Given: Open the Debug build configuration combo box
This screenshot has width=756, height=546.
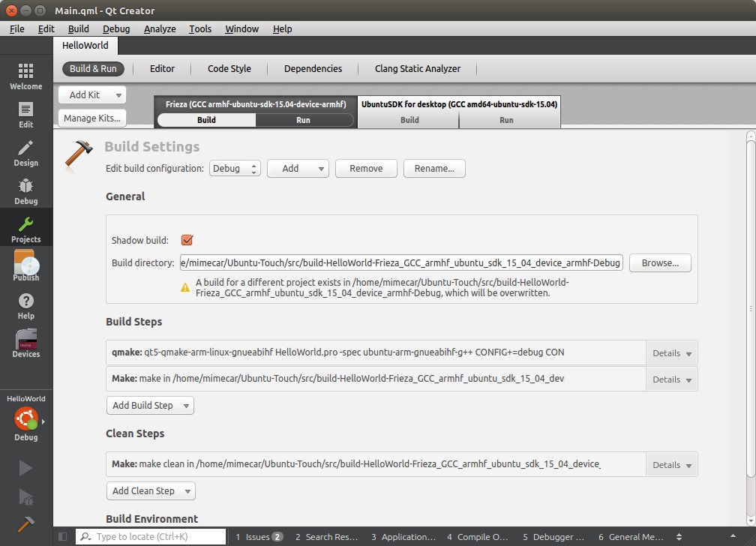Looking at the screenshot, I should (235, 168).
